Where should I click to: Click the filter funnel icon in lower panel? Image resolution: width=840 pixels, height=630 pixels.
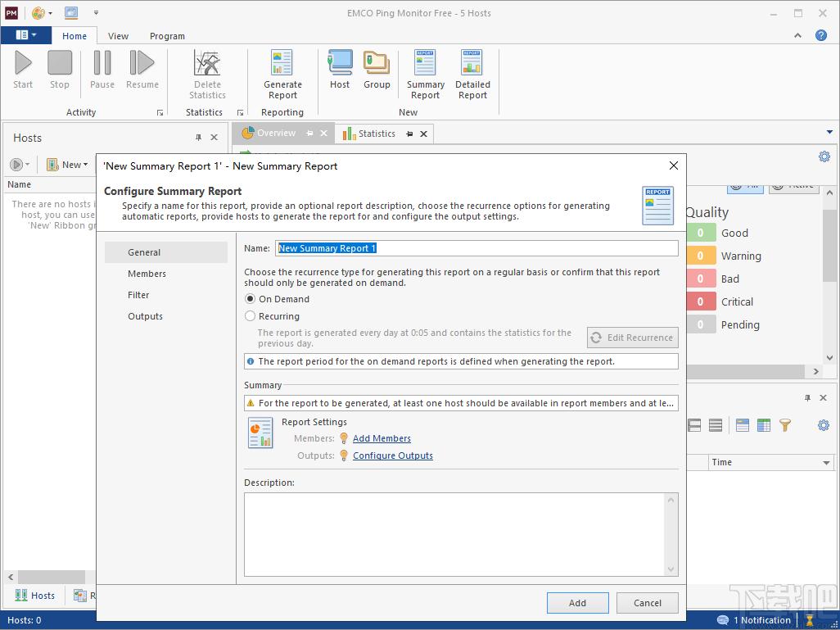click(785, 425)
